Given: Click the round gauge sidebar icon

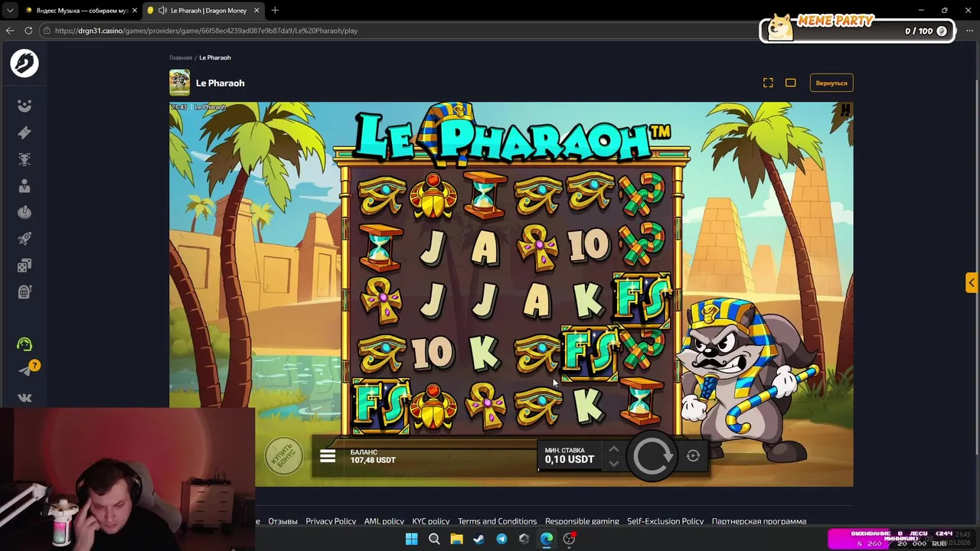Looking at the screenshot, I should click(x=24, y=213).
